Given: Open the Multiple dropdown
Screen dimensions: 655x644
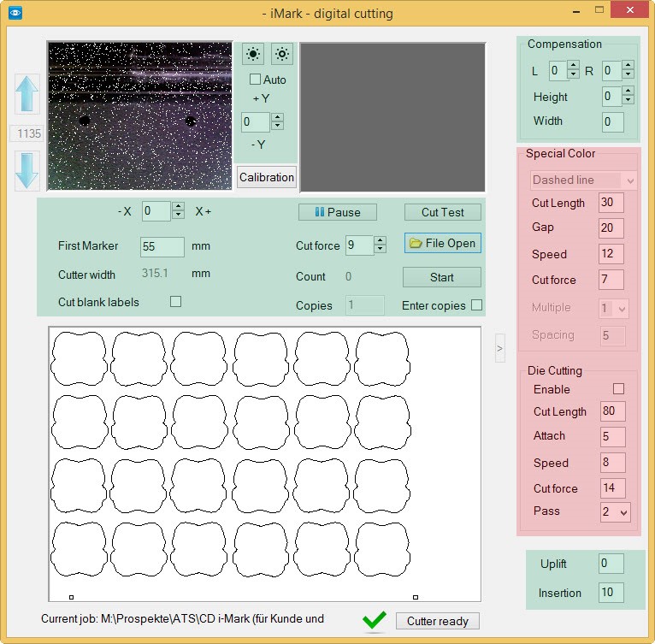Looking at the screenshot, I should click(x=614, y=309).
